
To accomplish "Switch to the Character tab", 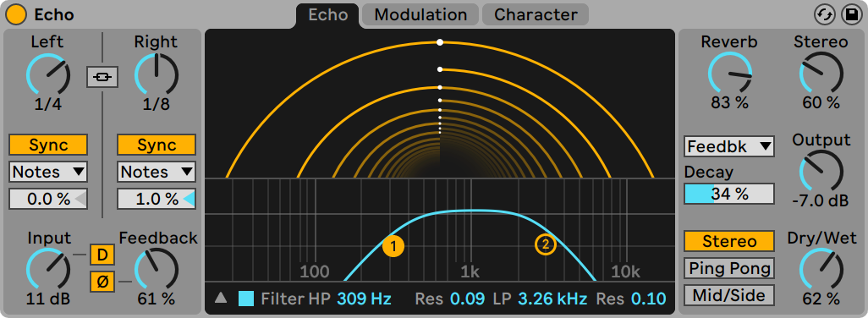I will (536, 14).
